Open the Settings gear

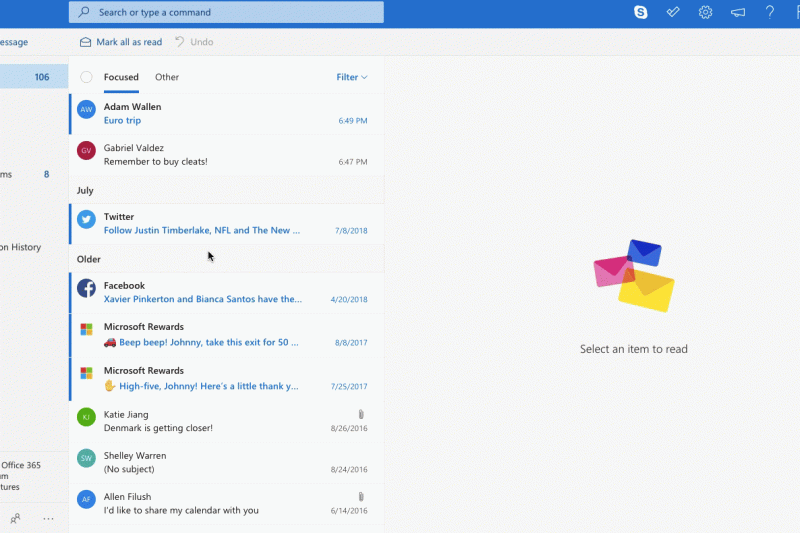click(x=705, y=12)
